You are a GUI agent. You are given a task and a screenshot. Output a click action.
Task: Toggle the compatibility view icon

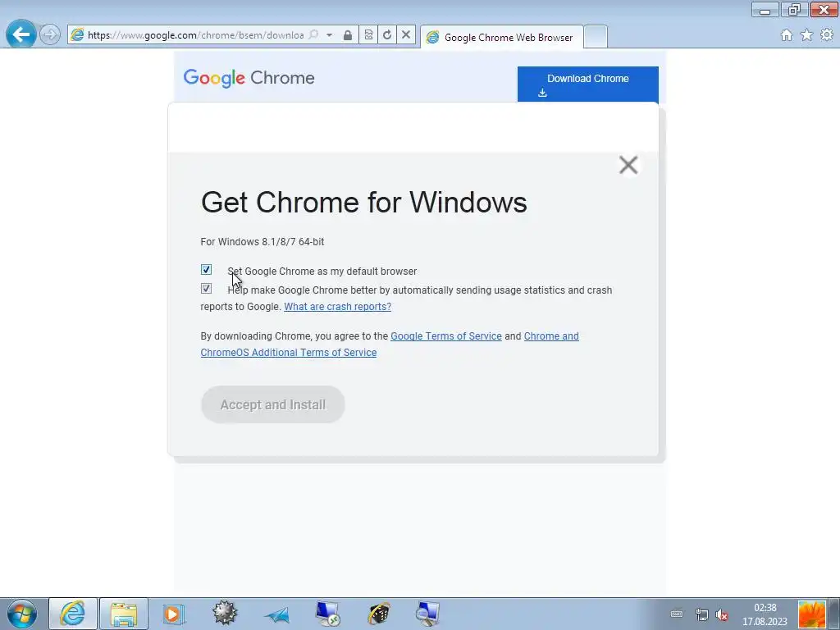tap(368, 35)
